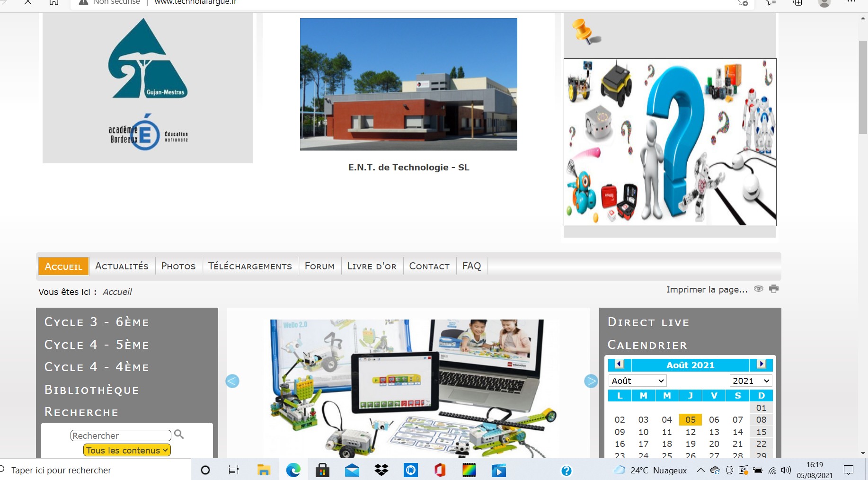The height and width of the screenshot is (480, 868).
Task: Open the school building photo
Action: pos(408,84)
